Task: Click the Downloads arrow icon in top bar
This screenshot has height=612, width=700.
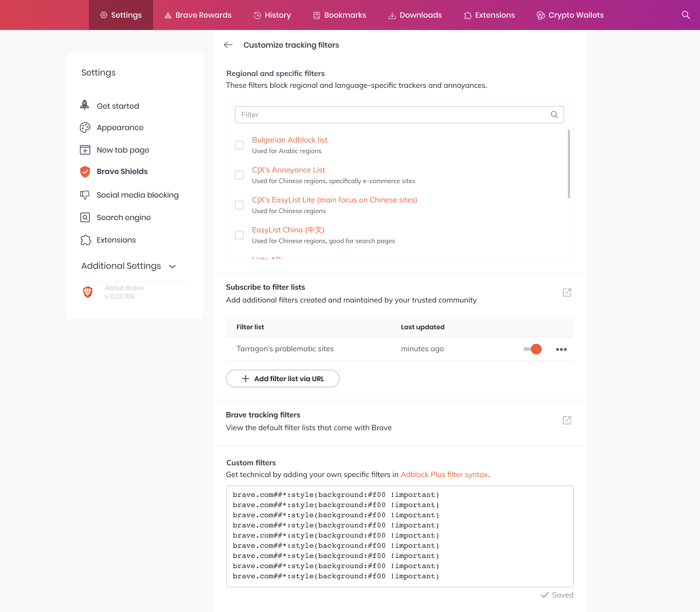Action: pos(392,16)
